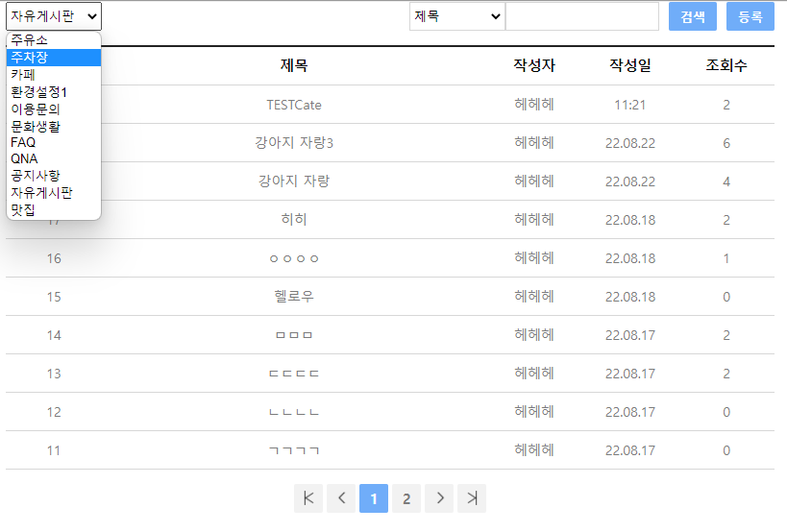Click the 11:21 date cell
The width and height of the screenshot is (787, 532).
(630, 105)
